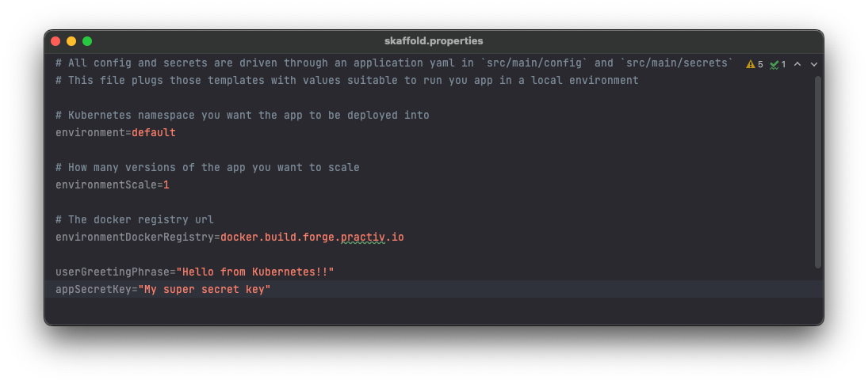Viewport: 868px width, 384px height.
Task: Click the environmentDockerRegistry property key
Action: point(134,237)
